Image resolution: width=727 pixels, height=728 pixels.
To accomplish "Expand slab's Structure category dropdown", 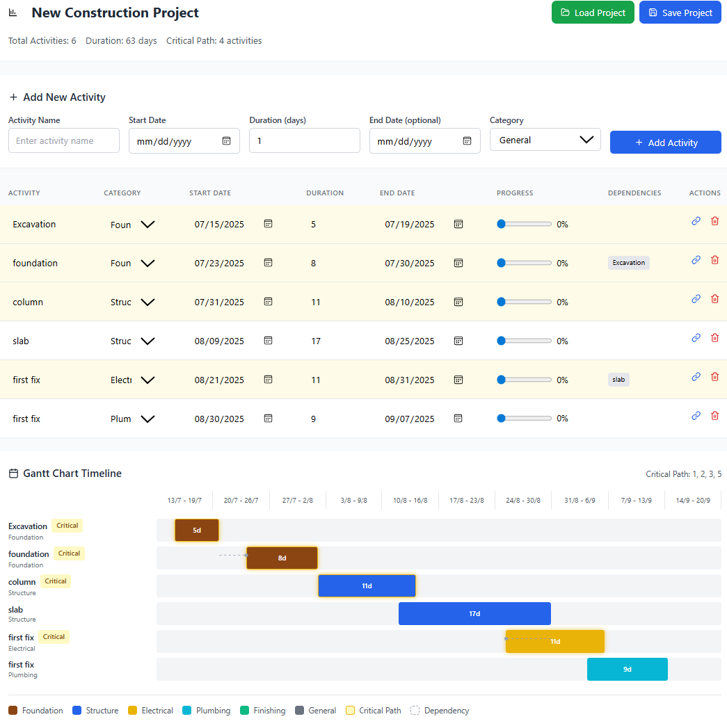I will pyautogui.click(x=147, y=341).
